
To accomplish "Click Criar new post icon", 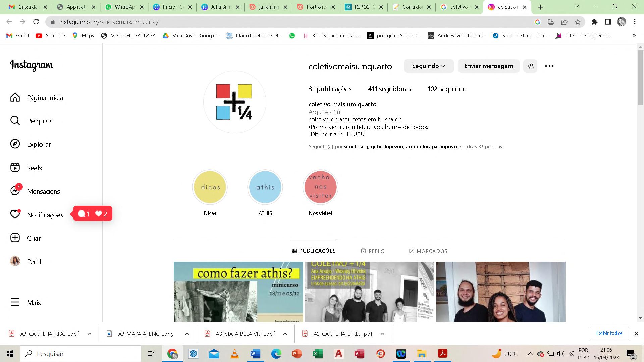I will [15, 238].
